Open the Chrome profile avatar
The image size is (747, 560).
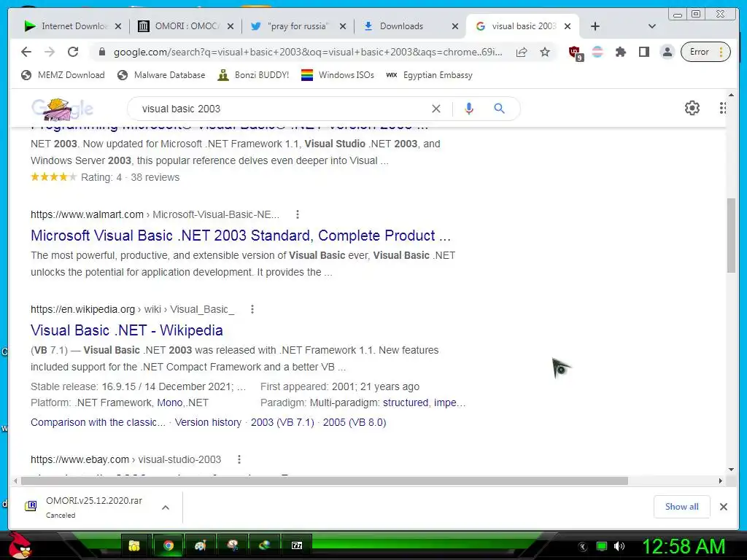667,52
